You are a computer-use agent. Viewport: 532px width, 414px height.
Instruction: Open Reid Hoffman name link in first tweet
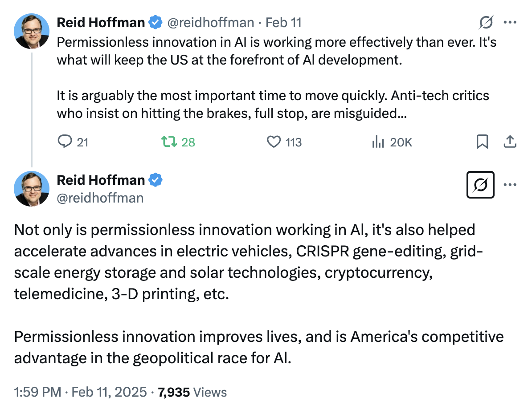(x=101, y=23)
